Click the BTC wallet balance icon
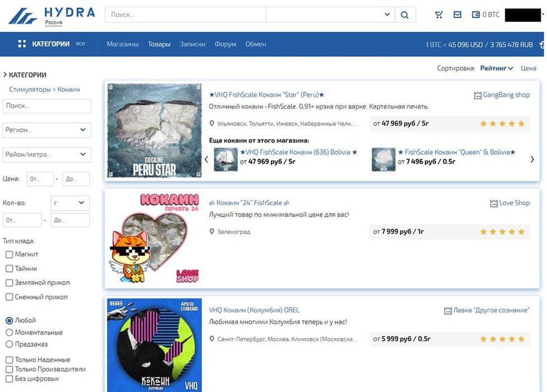The width and height of the screenshot is (547, 392). [476, 15]
